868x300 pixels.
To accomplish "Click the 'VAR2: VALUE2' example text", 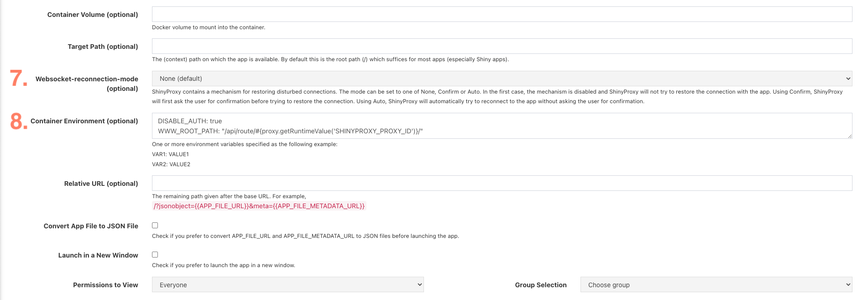I will pyautogui.click(x=171, y=164).
